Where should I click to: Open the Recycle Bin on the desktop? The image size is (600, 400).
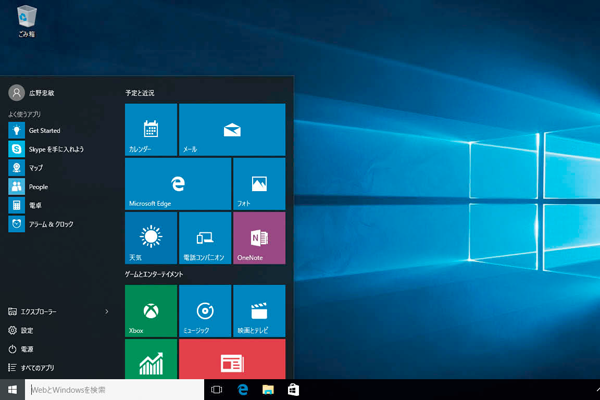(27, 21)
